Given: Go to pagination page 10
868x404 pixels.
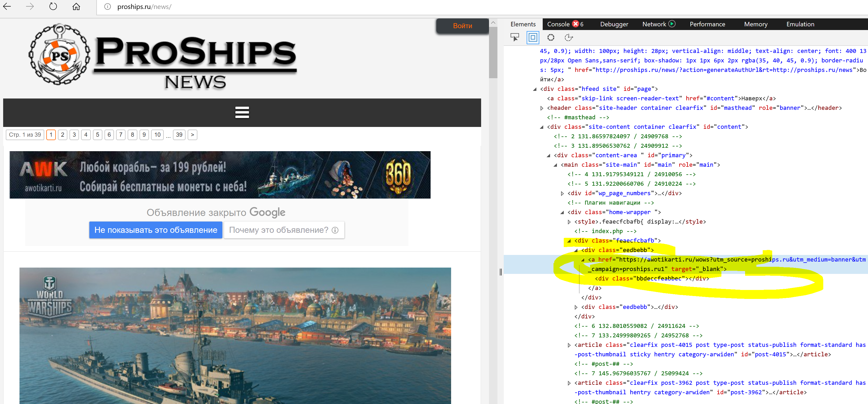Looking at the screenshot, I should (157, 135).
